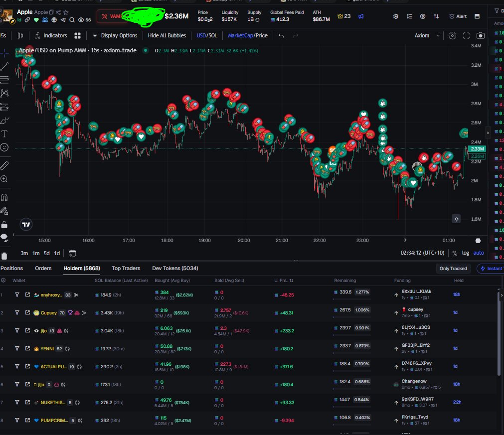504x435 pixels.
Task: Select the 5d time range
Action: [46, 253]
